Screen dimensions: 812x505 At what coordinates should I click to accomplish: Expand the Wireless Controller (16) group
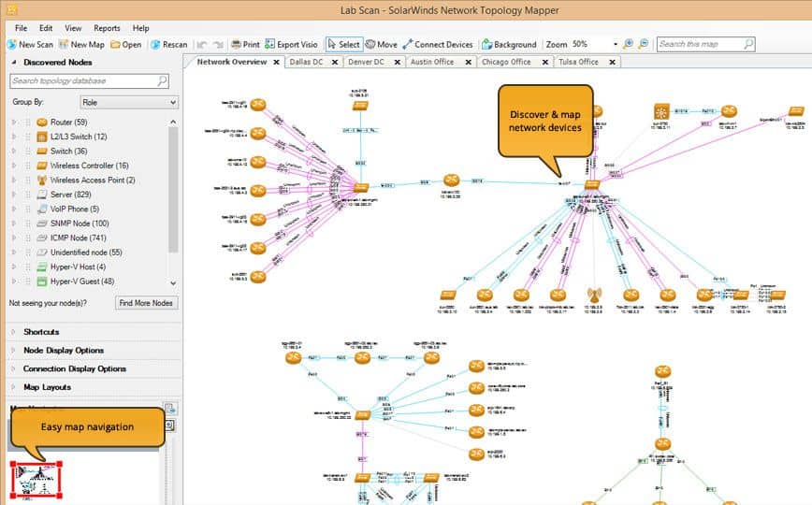click(x=14, y=166)
